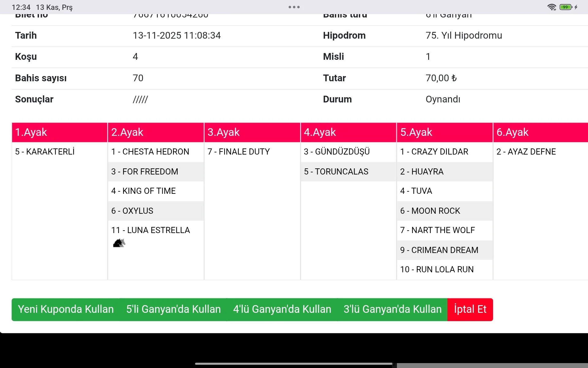Select the 6.Ayak column header
The image size is (588, 368).
[x=540, y=132]
